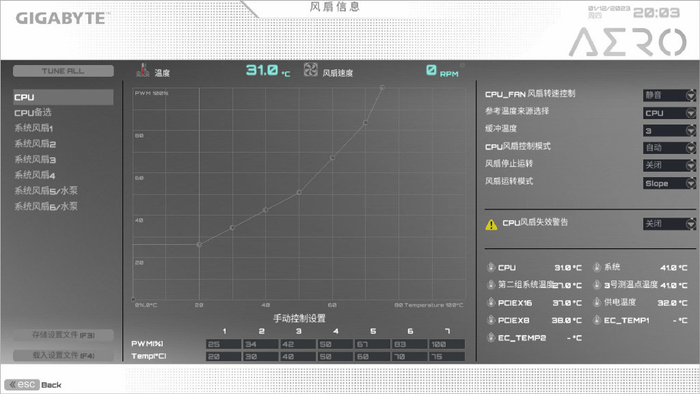Click the EC_TEMP2 sensor icon
This screenshot has height=394, width=700.
491,337
